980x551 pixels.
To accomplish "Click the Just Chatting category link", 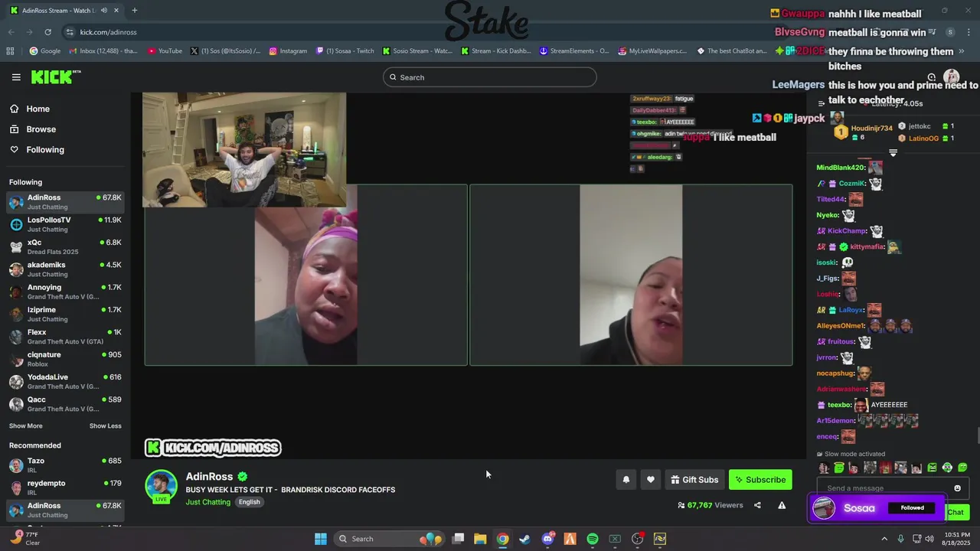I will (207, 502).
